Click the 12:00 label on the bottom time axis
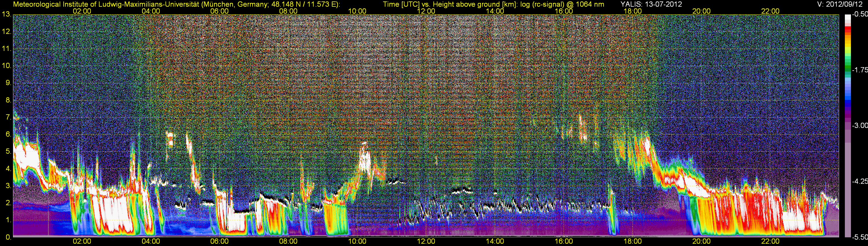 426,241
